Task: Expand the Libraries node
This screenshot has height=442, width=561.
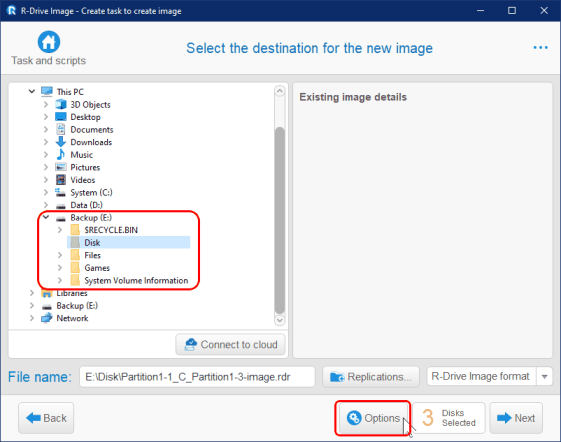Action: (31, 293)
